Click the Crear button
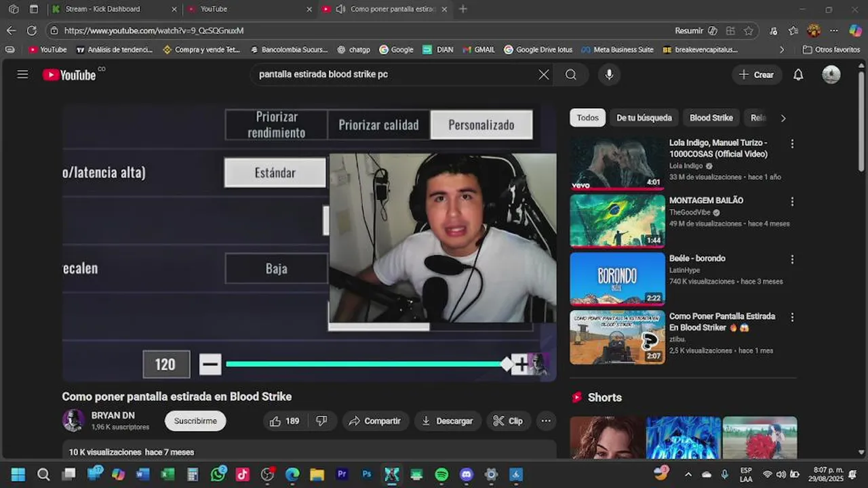This screenshot has height=488, width=868. (x=757, y=75)
